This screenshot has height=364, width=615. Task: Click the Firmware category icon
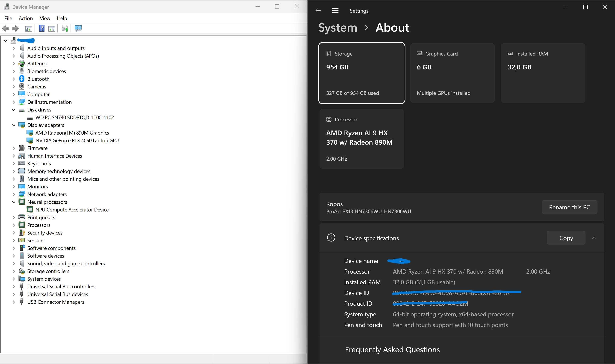(22, 148)
